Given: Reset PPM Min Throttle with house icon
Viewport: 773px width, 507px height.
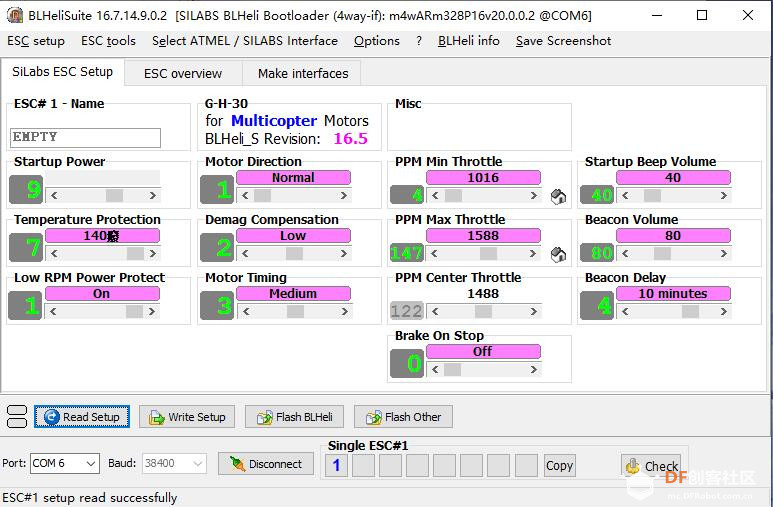Looking at the screenshot, I should point(558,197).
